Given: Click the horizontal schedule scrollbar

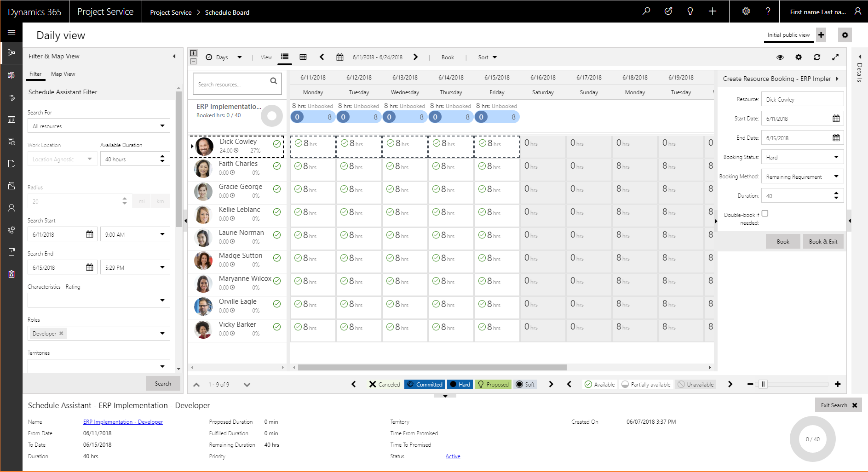Looking at the screenshot, I should point(432,367).
